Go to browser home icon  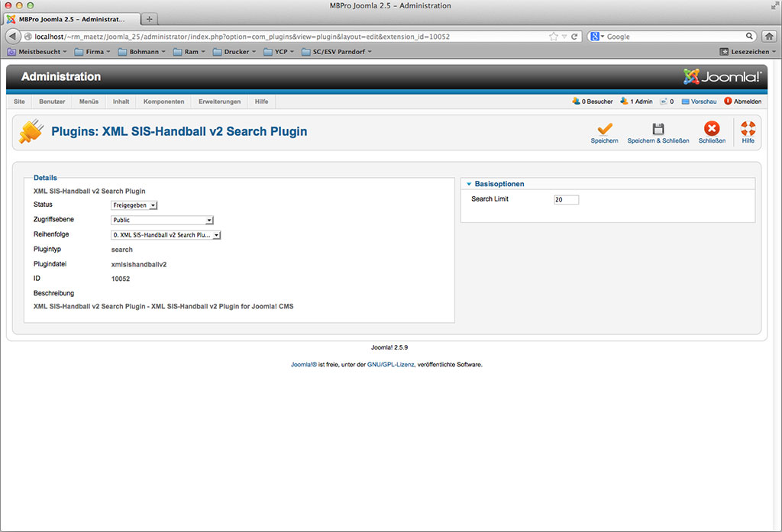click(769, 37)
